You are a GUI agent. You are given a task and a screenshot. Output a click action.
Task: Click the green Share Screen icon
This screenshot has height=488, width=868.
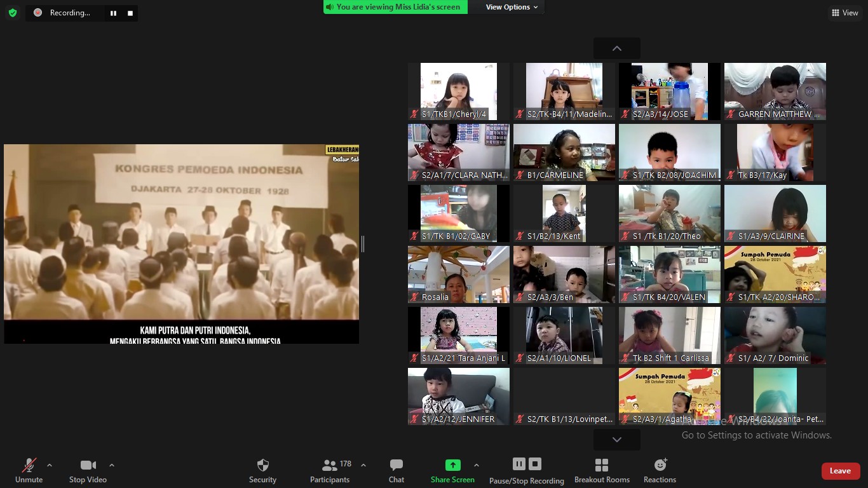(x=452, y=465)
